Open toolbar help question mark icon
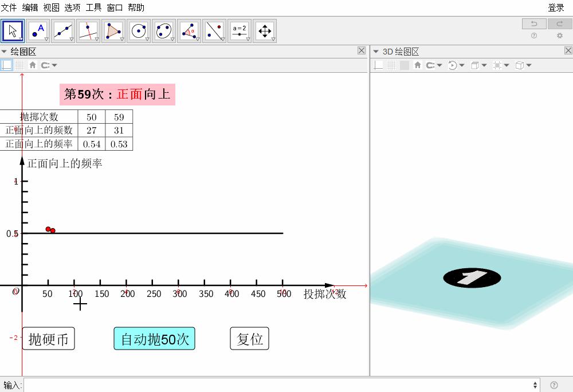Image resolution: width=573 pixels, height=392 pixels. pos(534,36)
